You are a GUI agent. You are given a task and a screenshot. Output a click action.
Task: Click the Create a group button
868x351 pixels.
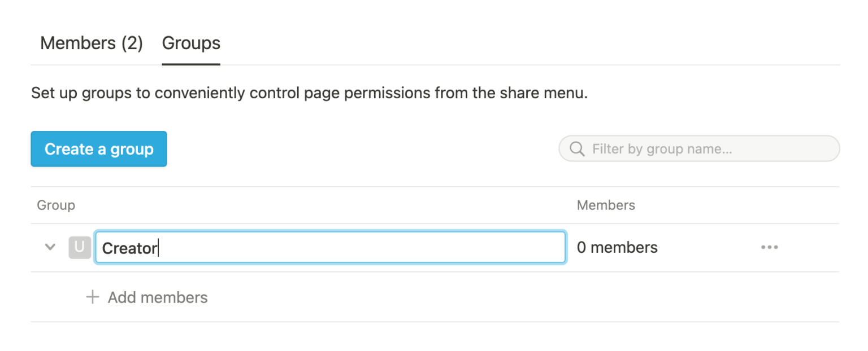coord(99,149)
